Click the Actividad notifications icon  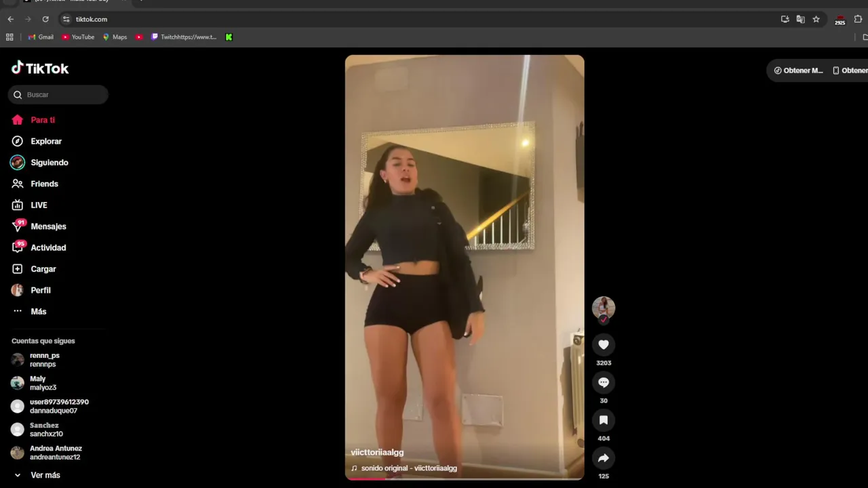[x=18, y=247]
